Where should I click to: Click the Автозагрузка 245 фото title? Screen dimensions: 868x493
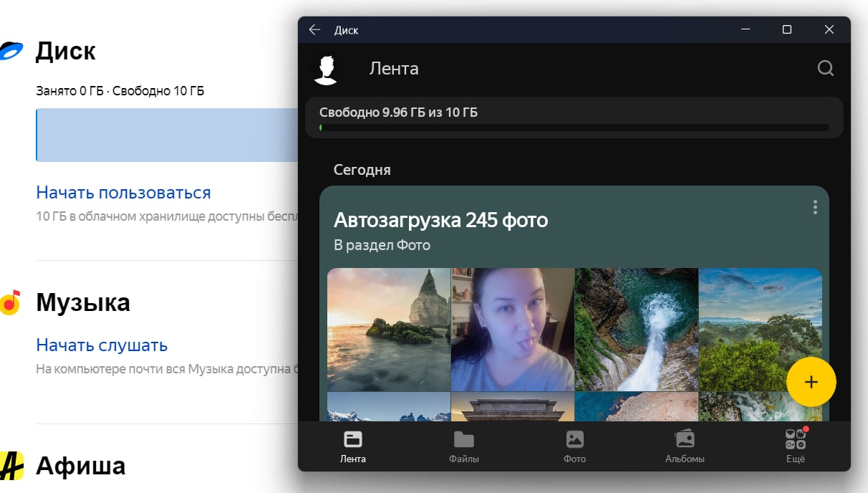(x=441, y=219)
